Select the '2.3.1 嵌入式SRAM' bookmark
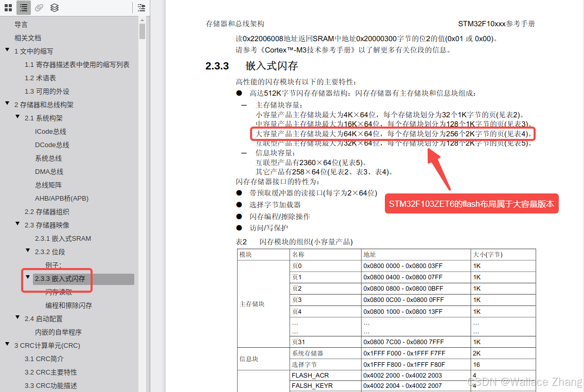This screenshot has height=392, width=584. tap(63, 239)
